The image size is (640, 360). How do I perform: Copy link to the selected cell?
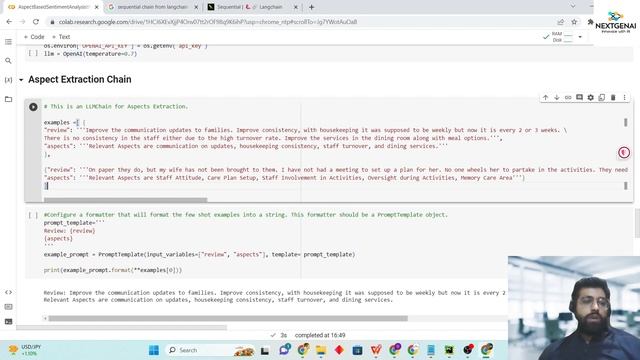[x=568, y=98]
